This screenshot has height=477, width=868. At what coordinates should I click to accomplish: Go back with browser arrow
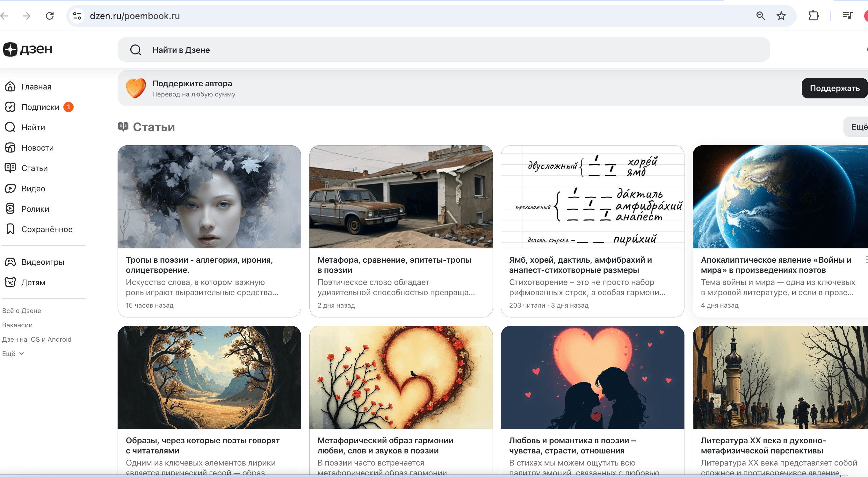pyautogui.click(x=5, y=16)
